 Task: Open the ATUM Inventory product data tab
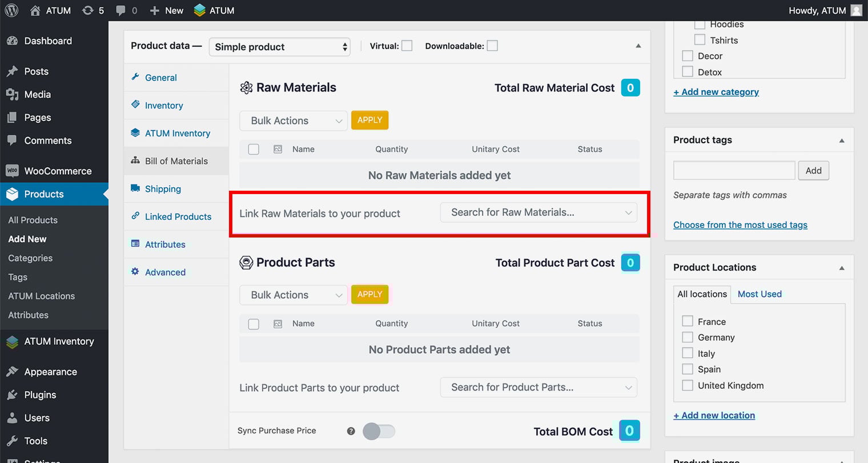(x=177, y=133)
